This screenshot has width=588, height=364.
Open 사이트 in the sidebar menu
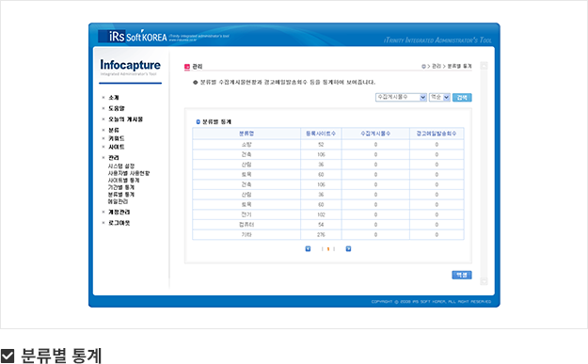coord(117,147)
